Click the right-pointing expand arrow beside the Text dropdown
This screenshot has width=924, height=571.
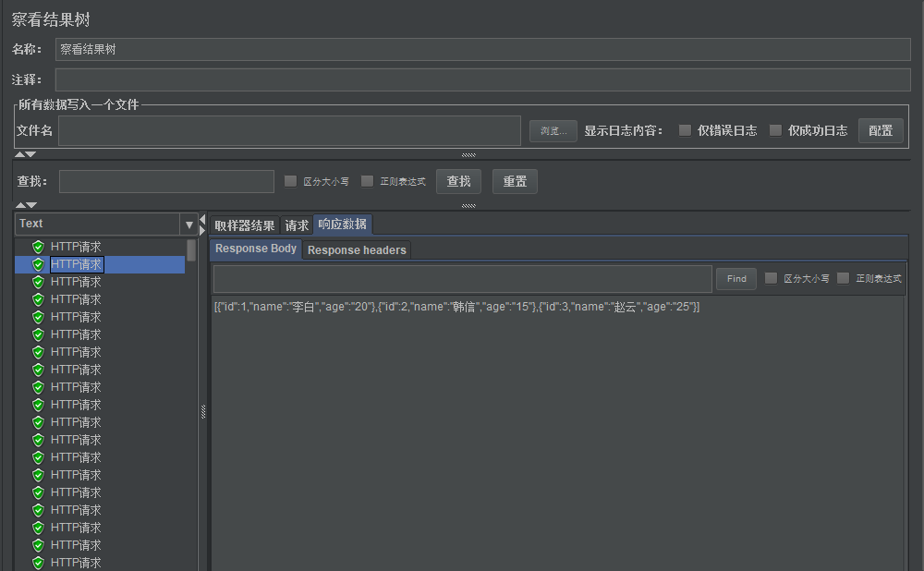(x=203, y=229)
